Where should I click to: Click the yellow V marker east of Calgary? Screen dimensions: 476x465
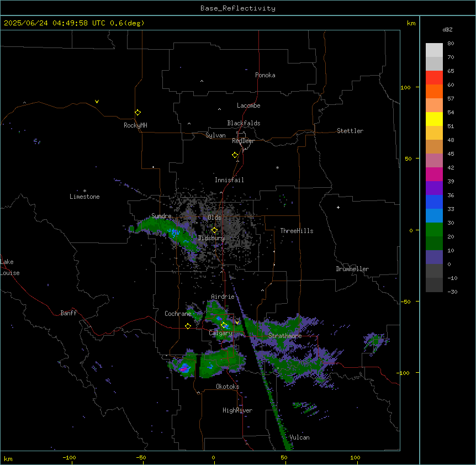[x=237, y=323]
